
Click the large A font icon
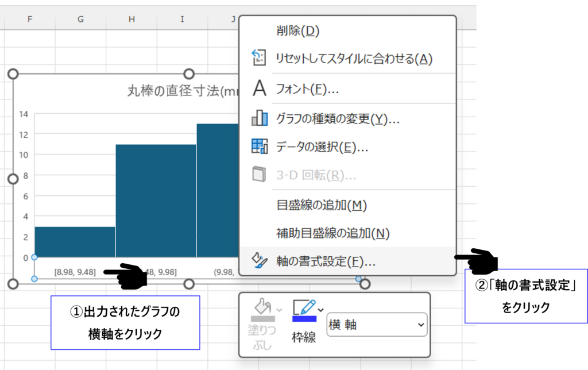pyautogui.click(x=260, y=88)
